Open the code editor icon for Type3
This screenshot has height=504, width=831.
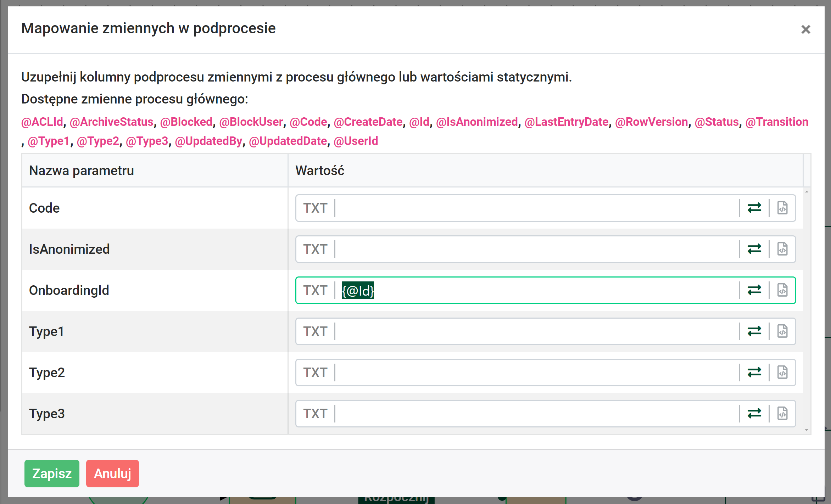point(782,413)
